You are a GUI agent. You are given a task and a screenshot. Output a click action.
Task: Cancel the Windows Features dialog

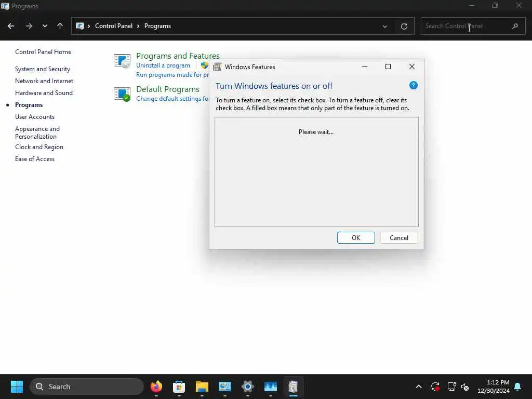click(399, 238)
